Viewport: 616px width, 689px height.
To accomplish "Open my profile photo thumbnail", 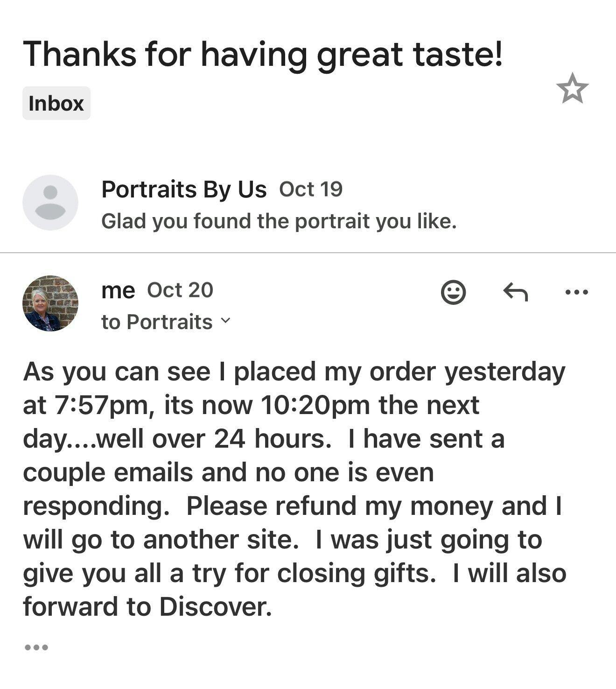I will coord(50,303).
